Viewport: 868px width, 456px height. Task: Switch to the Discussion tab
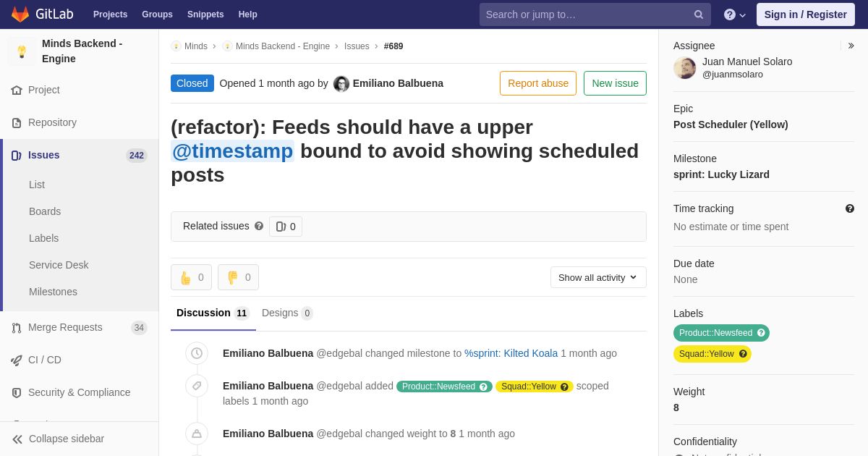(x=213, y=313)
